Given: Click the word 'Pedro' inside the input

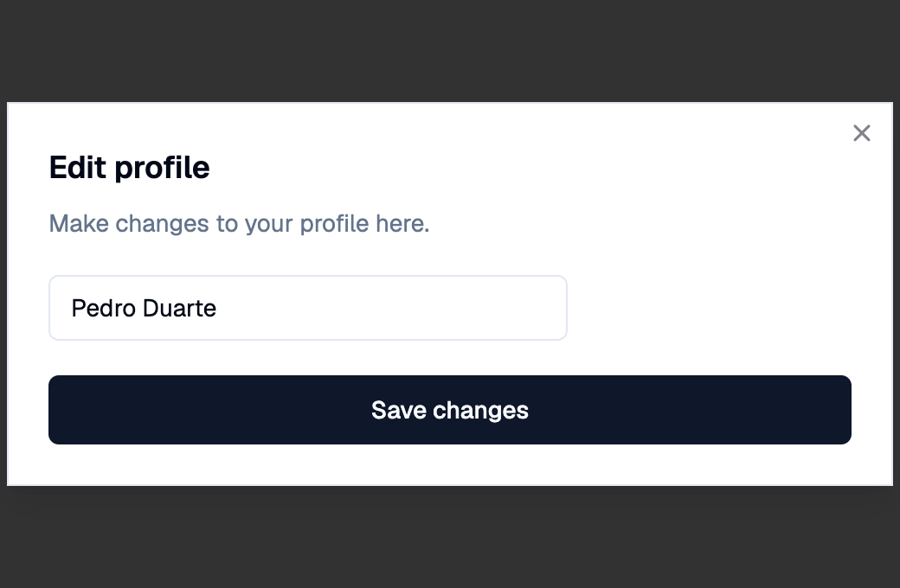Looking at the screenshot, I should click(x=103, y=308).
